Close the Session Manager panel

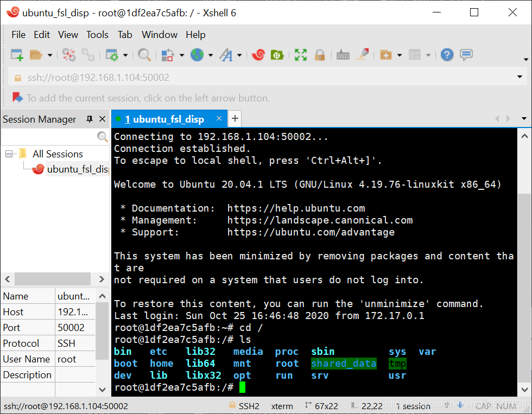point(102,119)
